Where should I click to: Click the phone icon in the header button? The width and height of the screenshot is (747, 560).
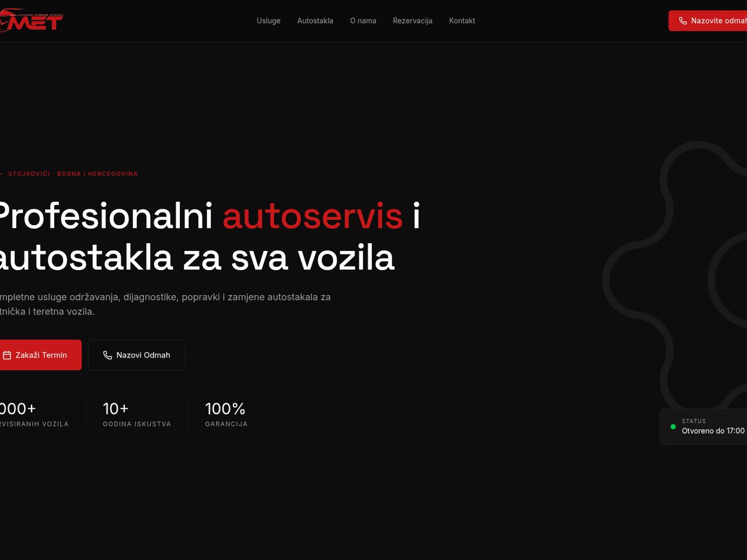[x=683, y=20]
